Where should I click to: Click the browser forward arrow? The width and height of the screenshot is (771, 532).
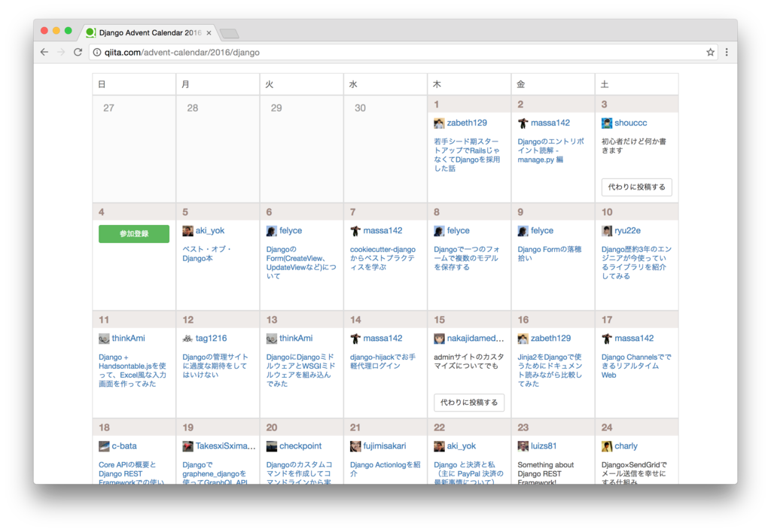coord(61,52)
